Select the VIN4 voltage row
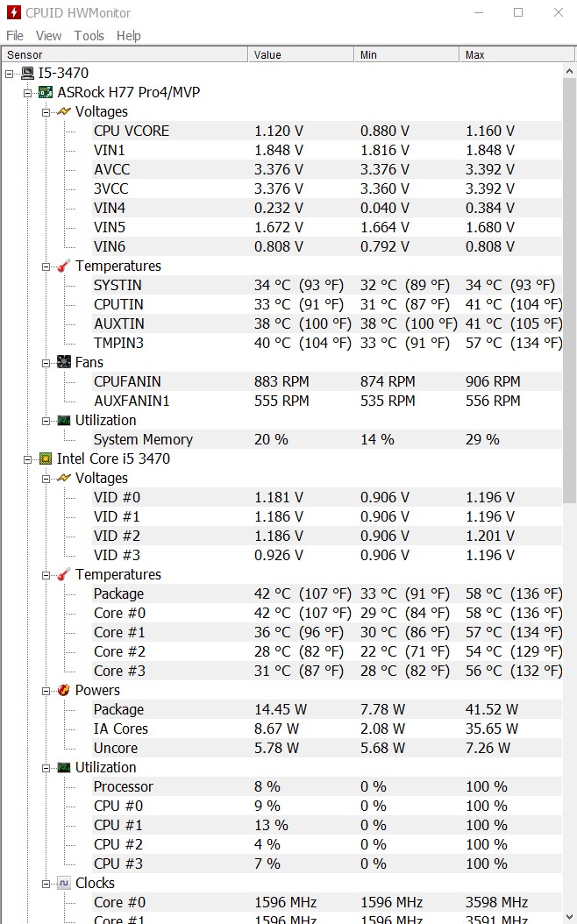 [327, 208]
